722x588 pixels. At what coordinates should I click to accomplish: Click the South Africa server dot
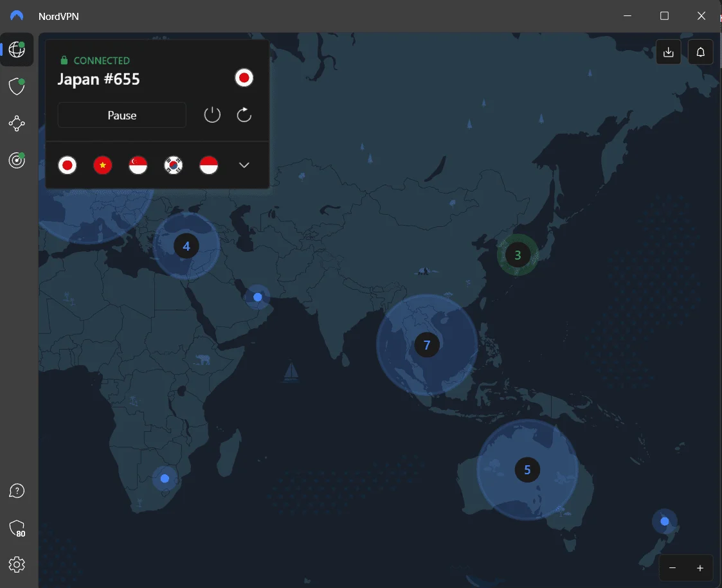point(165,479)
